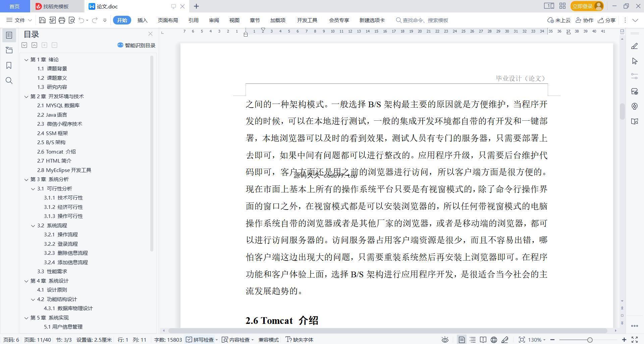This screenshot has width=644, height=344.
Task: Open the bookmark panel in sidebar
Action: (x=9, y=65)
